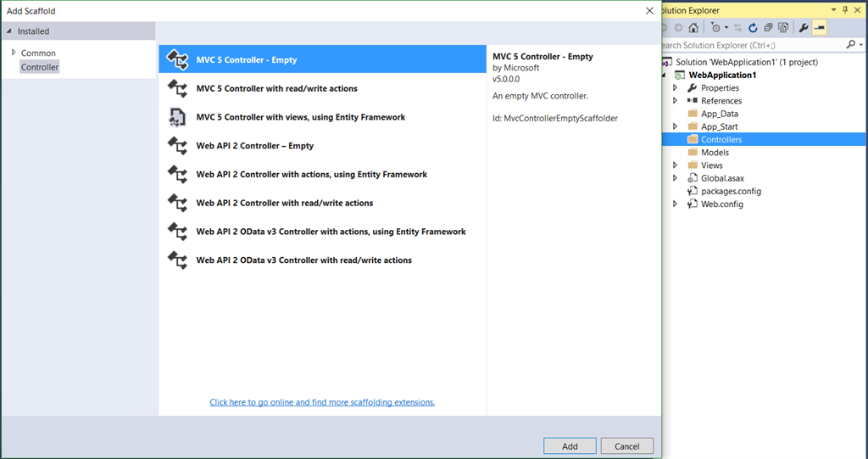868x459 pixels.
Task: Choose MVC 5 Controller with read/write actions icon
Action: 178,88
